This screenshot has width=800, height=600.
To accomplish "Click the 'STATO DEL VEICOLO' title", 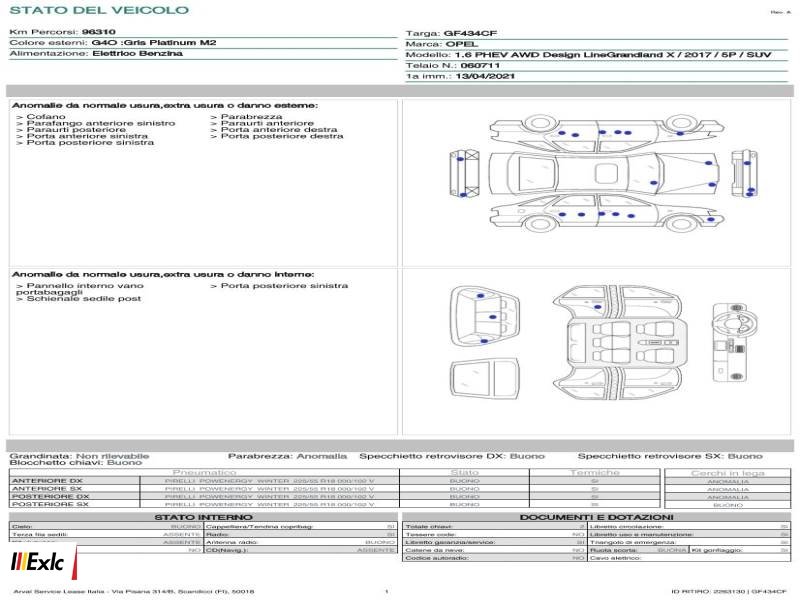I will point(99,10).
